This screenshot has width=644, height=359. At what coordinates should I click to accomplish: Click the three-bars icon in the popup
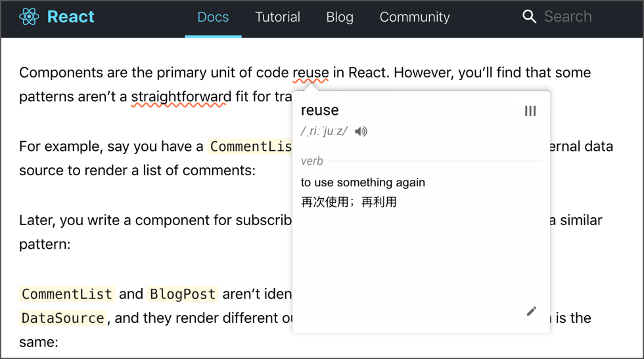click(x=530, y=111)
